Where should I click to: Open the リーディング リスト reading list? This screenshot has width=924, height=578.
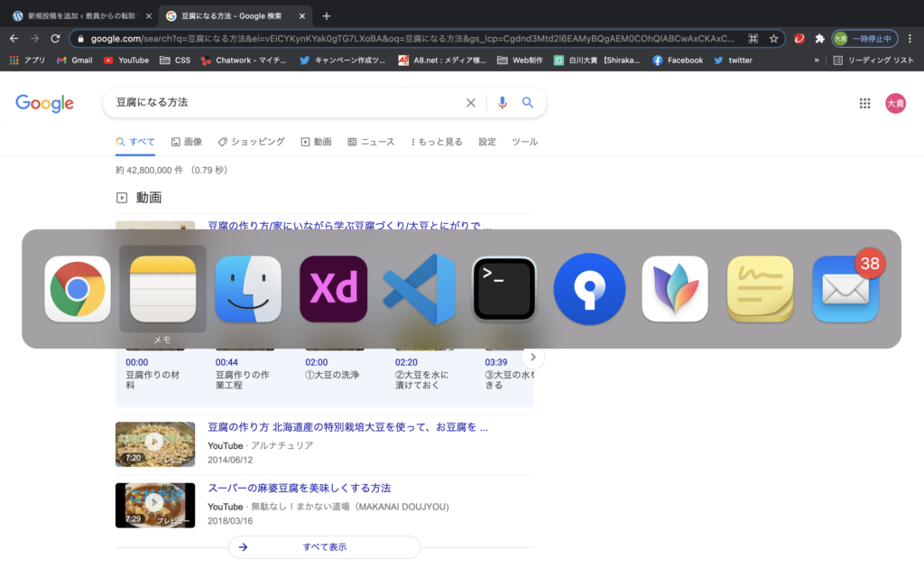point(873,61)
